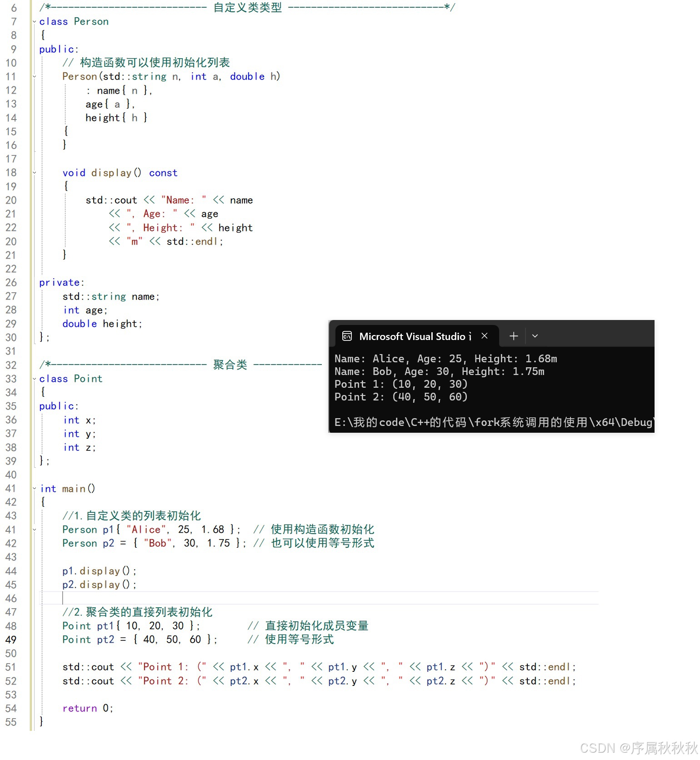Click the 'return 0;' statement
700x760 pixels.
click(x=88, y=708)
